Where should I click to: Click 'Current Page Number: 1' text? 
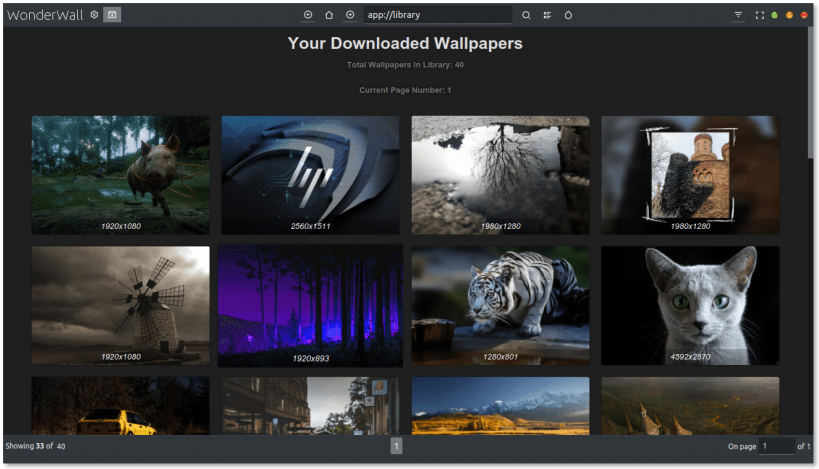(x=405, y=90)
